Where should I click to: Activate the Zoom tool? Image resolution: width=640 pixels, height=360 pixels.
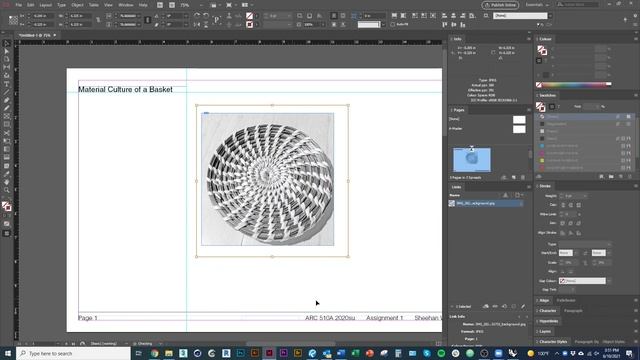click(x=7, y=190)
